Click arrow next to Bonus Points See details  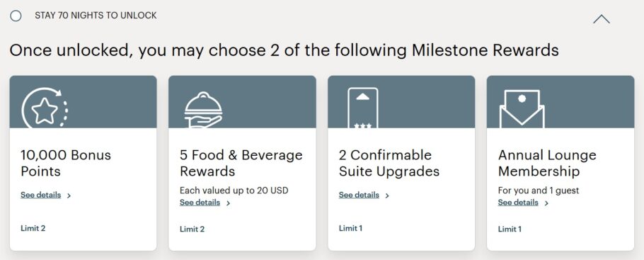coord(69,196)
